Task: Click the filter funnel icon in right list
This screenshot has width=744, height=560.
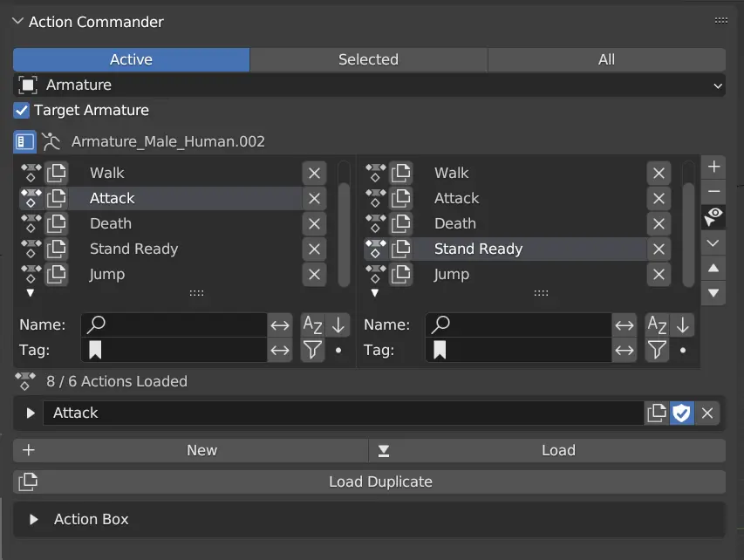Action: pos(657,350)
